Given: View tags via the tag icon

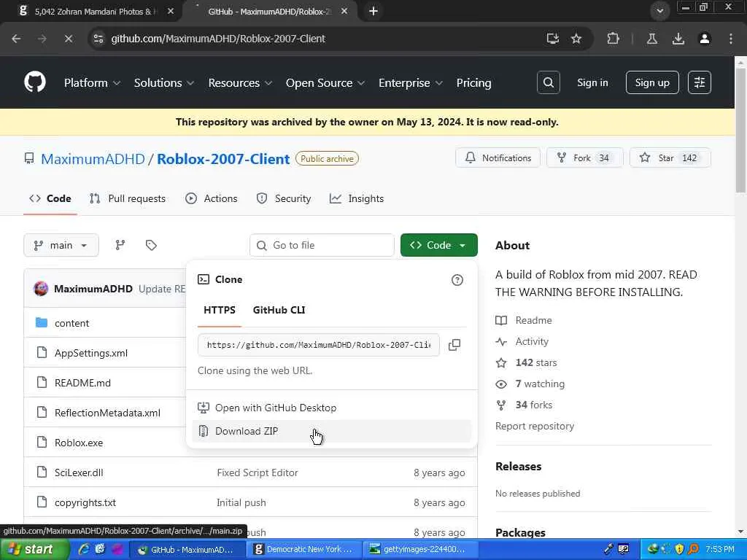Looking at the screenshot, I should click(x=151, y=245).
